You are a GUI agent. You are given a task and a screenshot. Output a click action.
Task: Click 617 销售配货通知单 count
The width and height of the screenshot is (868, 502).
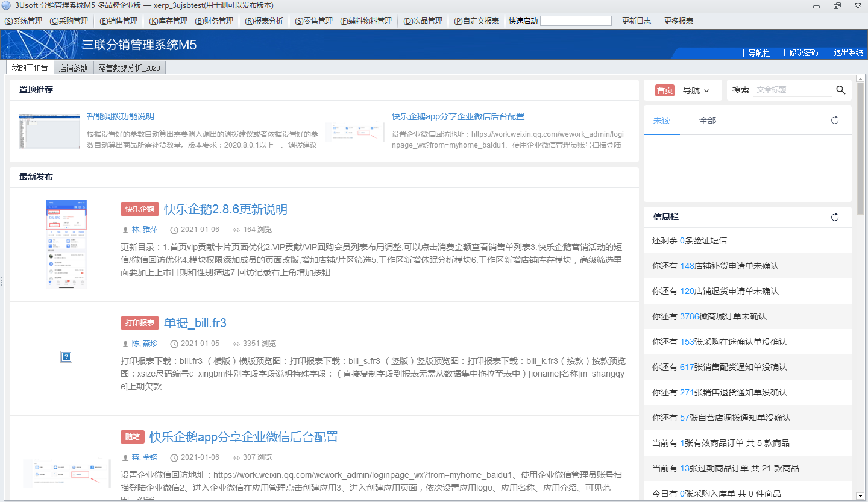coord(687,367)
